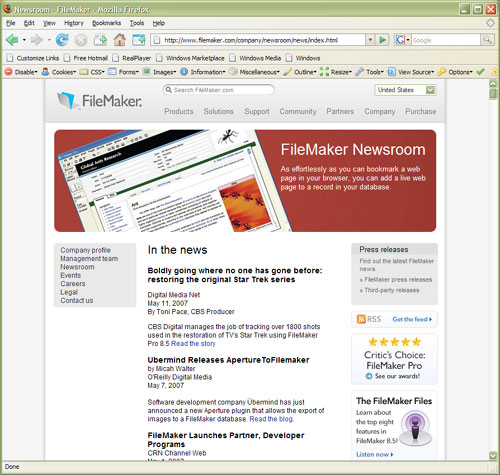Click FileMaker press releases link

[x=398, y=279]
